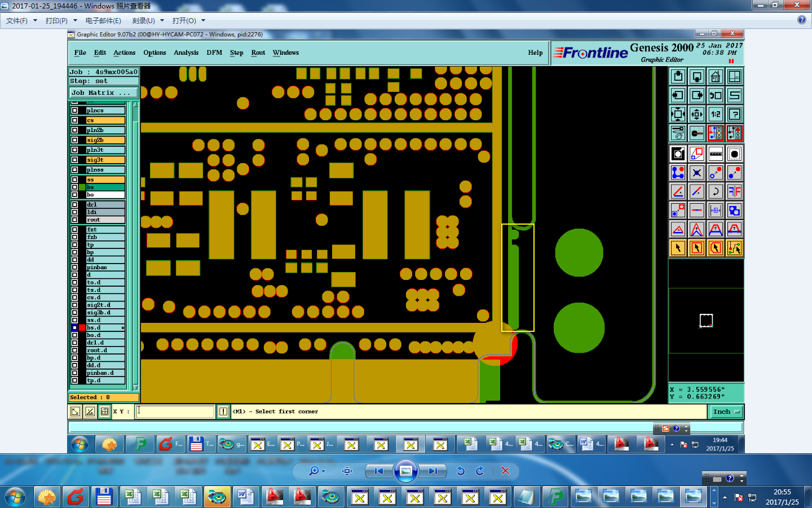Open the 文件(F) dropdown in photo viewer

pos(21,20)
